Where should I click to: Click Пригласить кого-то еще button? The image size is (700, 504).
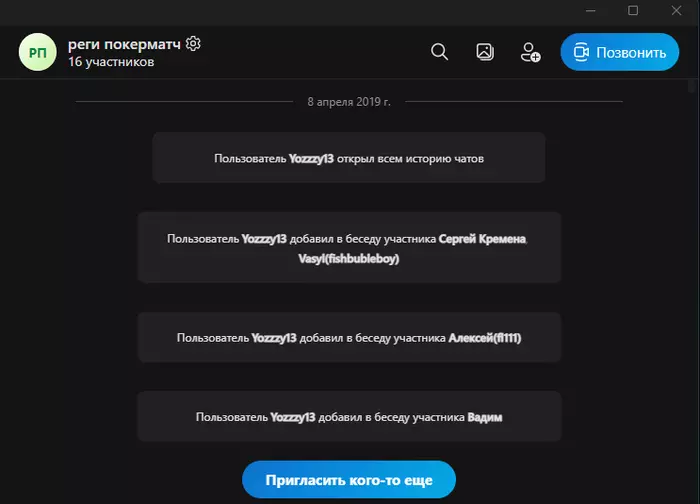pyautogui.click(x=349, y=479)
